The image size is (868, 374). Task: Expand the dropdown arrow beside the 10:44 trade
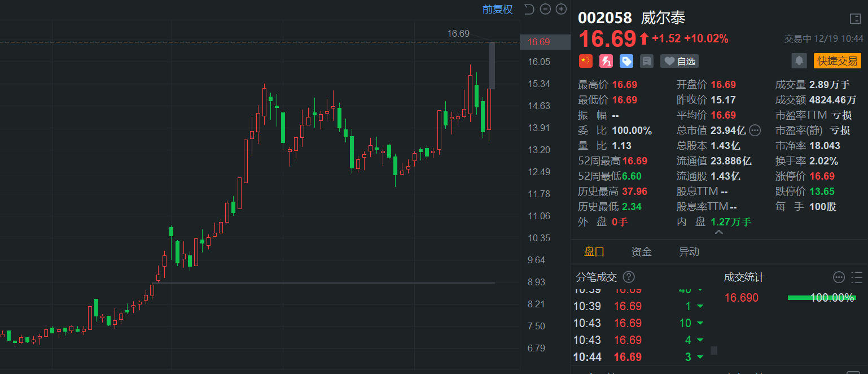click(x=700, y=357)
